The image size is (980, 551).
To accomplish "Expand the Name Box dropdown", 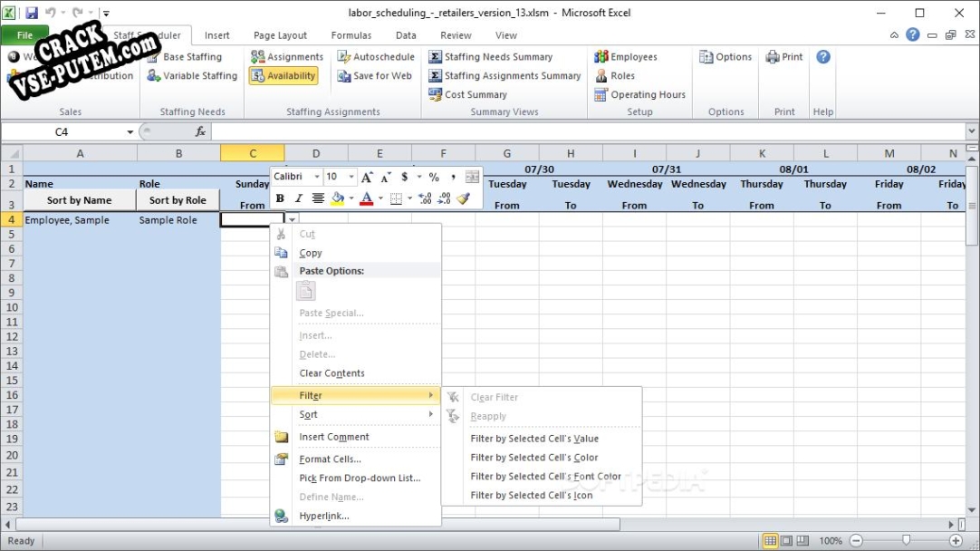I will [x=130, y=132].
